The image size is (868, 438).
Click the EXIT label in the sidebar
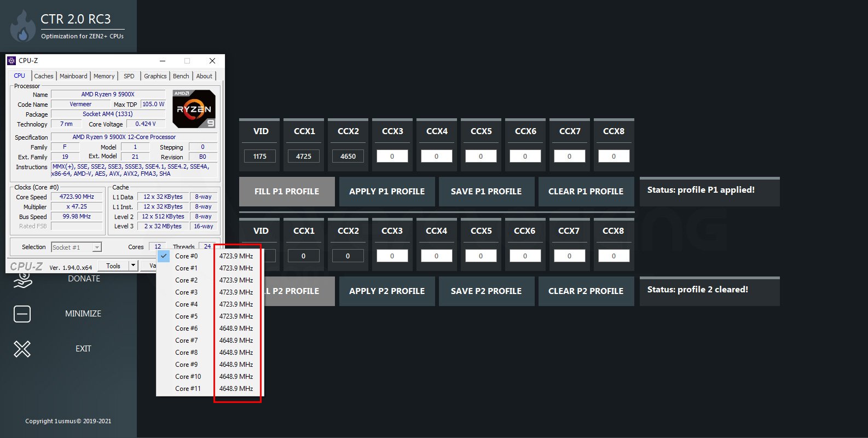click(83, 349)
